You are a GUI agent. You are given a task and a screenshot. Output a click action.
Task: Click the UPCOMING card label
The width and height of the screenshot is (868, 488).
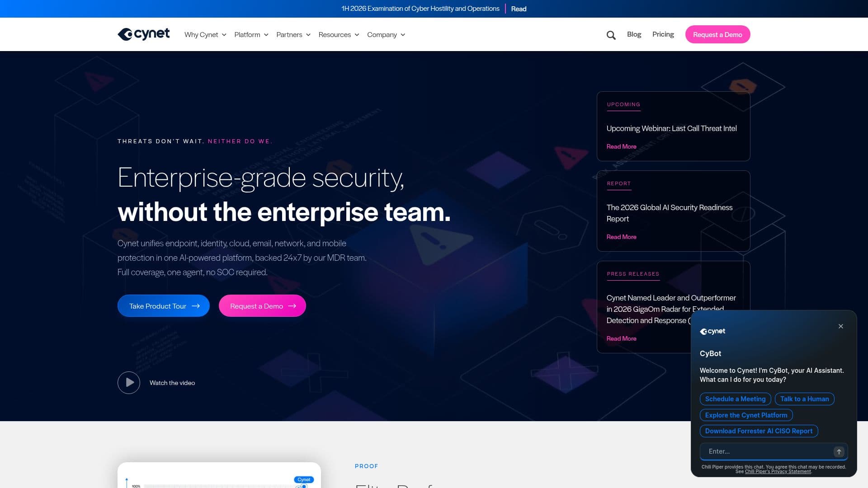pyautogui.click(x=623, y=104)
